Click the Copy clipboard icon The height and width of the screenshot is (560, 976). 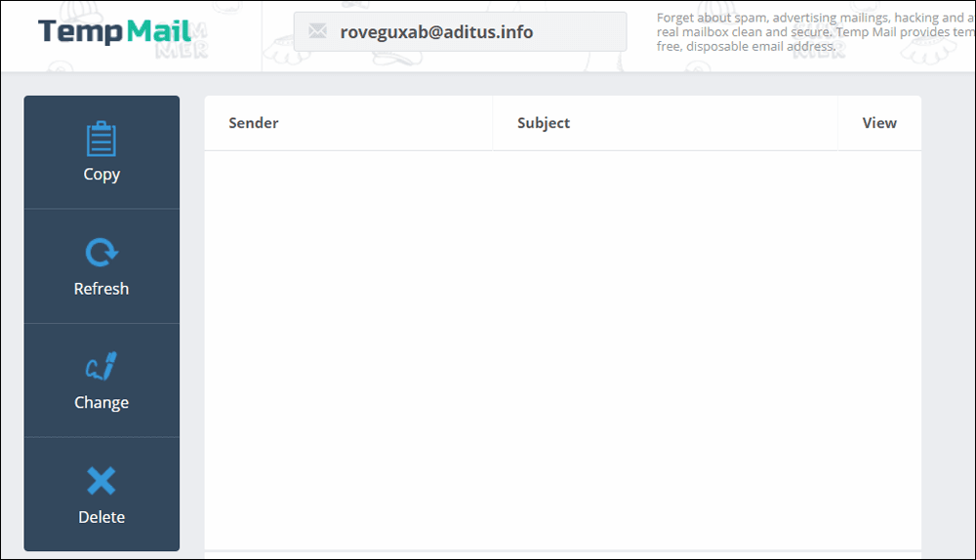tap(102, 139)
